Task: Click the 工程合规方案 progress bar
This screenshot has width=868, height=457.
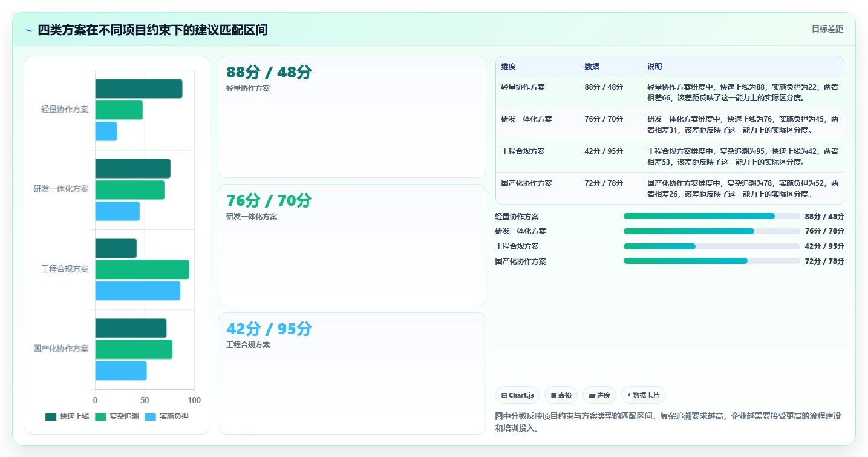Action: click(x=711, y=246)
